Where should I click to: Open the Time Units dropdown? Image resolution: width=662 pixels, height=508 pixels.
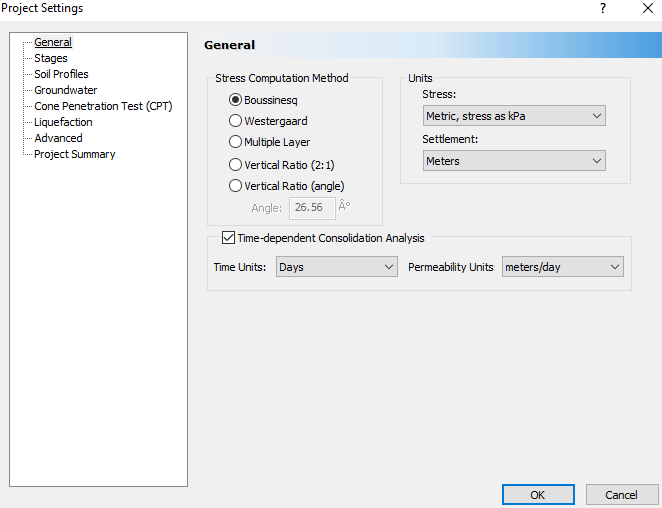[337, 267]
